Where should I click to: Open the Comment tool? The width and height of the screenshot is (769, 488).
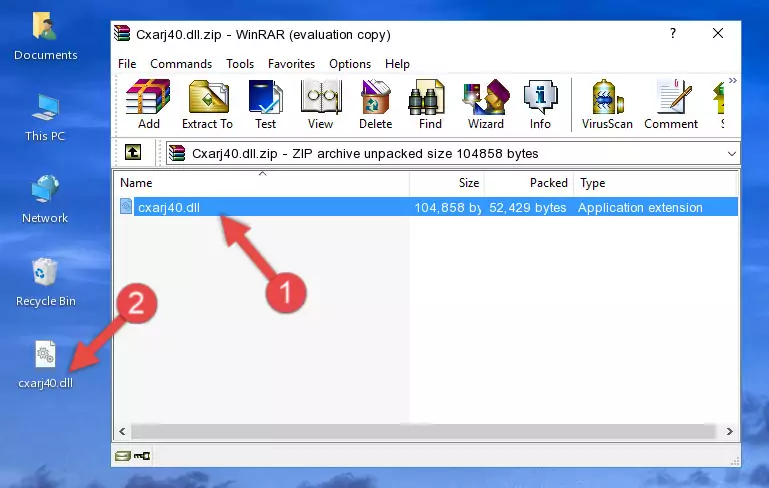click(671, 104)
